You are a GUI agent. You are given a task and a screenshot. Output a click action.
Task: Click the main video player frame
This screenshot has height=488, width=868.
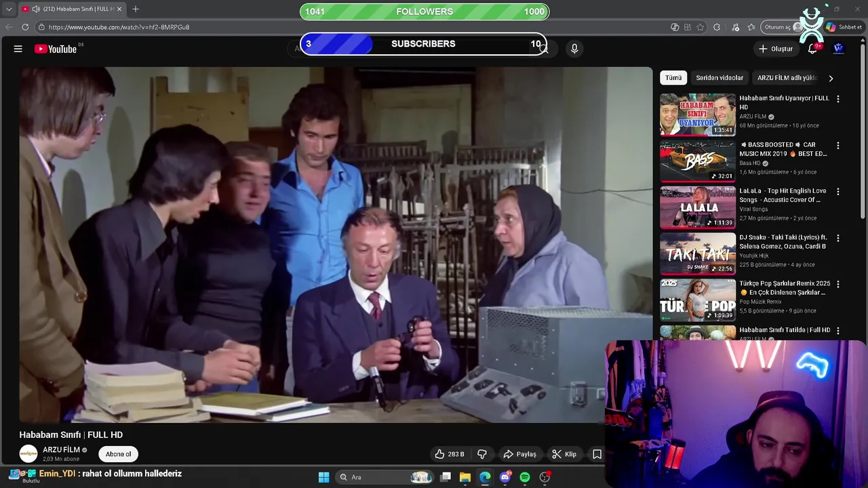point(336,245)
